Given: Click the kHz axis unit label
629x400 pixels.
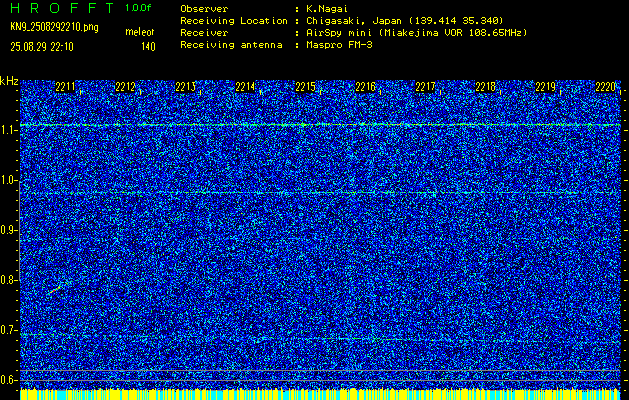Looking at the screenshot, I should click(x=9, y=81).
